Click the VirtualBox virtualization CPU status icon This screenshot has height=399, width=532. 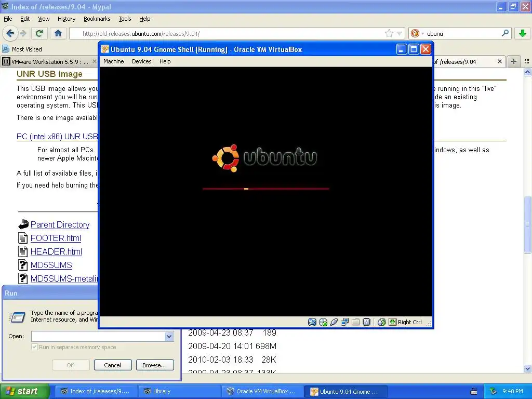coord(366,322)
